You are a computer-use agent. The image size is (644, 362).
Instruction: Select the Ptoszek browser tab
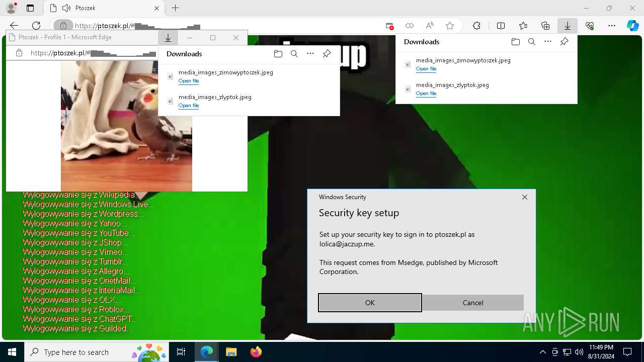[x=103, y=8]
